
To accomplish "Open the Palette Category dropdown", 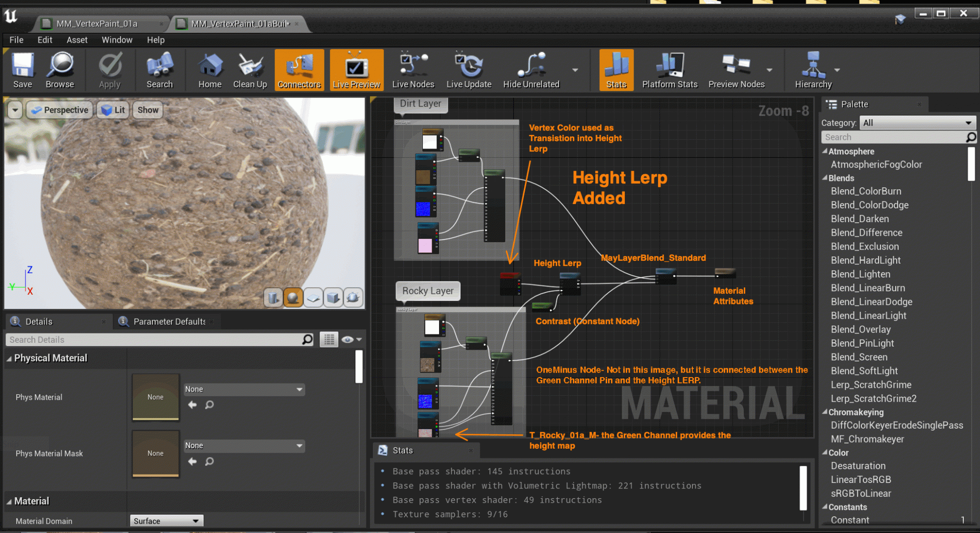I will (x=917, y=123).
